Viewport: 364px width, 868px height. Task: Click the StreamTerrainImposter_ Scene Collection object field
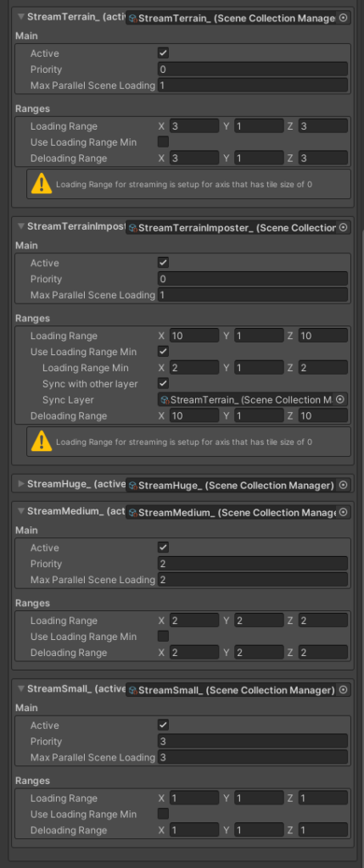(231, 227)
